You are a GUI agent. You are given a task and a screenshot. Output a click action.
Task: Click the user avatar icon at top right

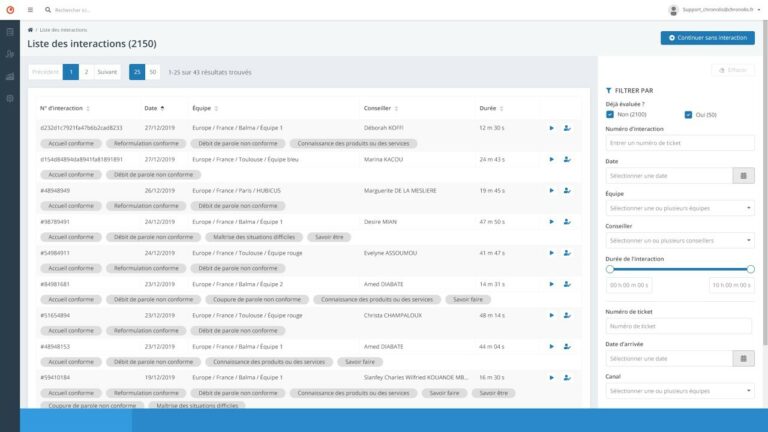click(x=674, y=9)
